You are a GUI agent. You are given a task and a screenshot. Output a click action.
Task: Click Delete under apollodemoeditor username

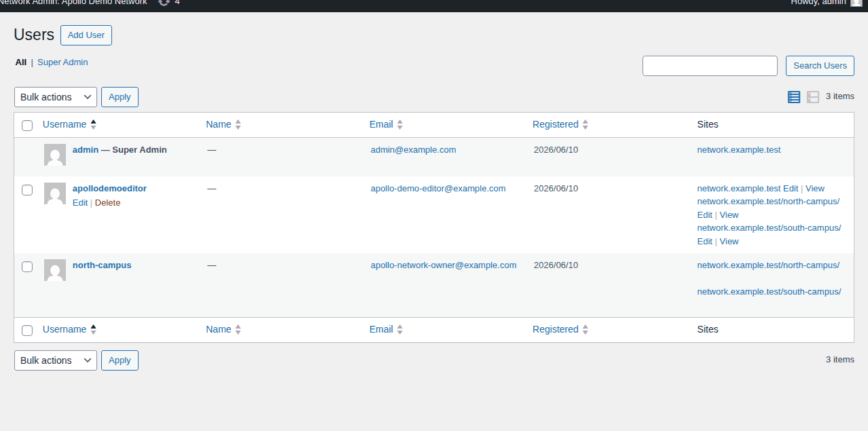point(107,203)
